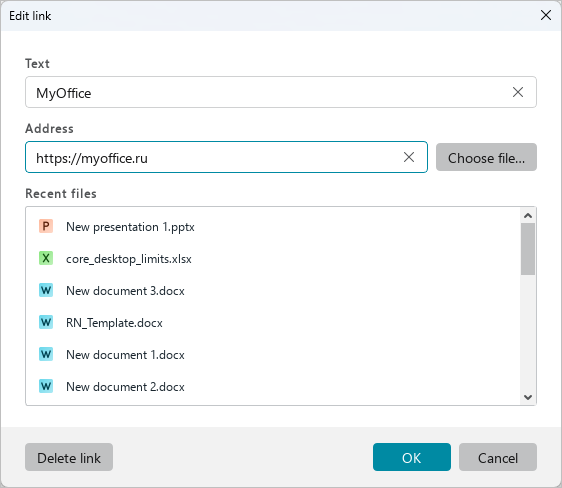The height and width of the screenshot is (488, 562).
Task: Select New presentation 1.pptx from recent files
Action: (273, 226)
